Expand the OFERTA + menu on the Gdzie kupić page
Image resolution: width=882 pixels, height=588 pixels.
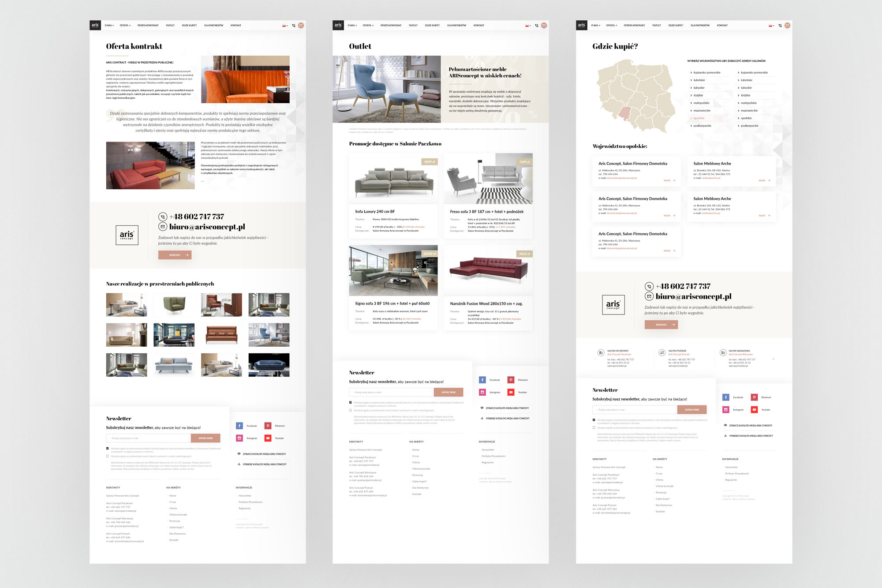pyautogui.click(x=611, y=26)
